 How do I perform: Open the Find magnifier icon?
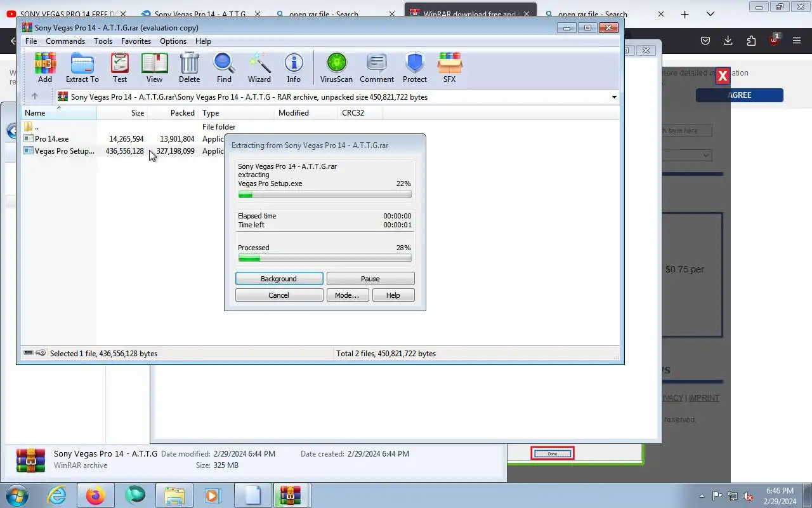pos(224,68)
